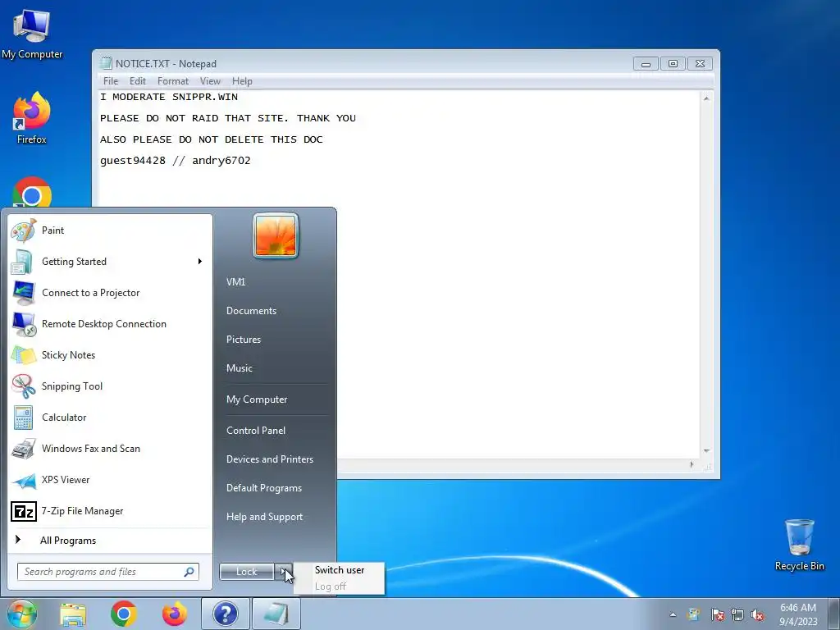Viewport: 840px width, 630px height.
Task: Open Documents from Start menu
Action: [x=251, y=311]
